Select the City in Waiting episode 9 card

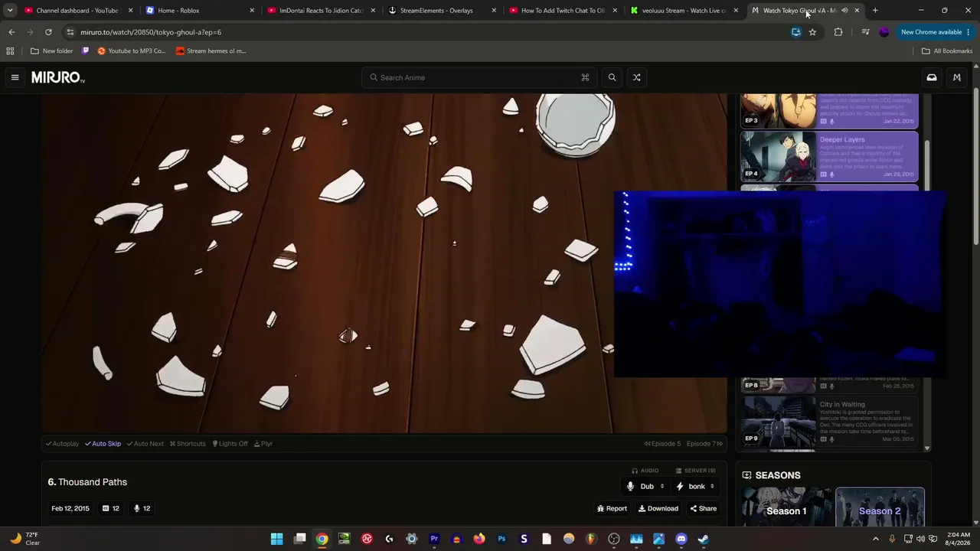click(x=829, y=421)
